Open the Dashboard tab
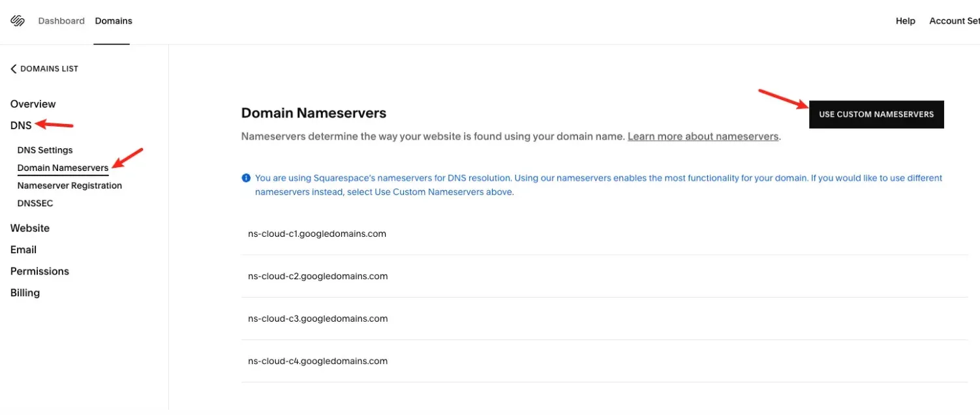 tap(61, 21)
